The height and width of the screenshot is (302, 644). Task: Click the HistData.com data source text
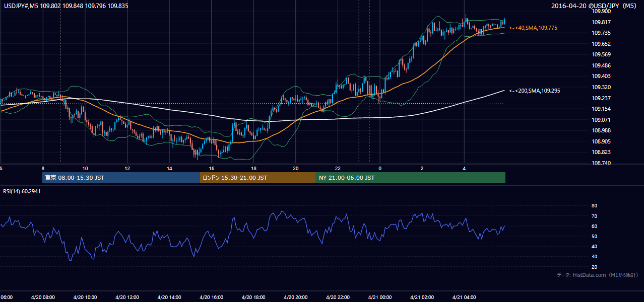[x=597, y=275]
